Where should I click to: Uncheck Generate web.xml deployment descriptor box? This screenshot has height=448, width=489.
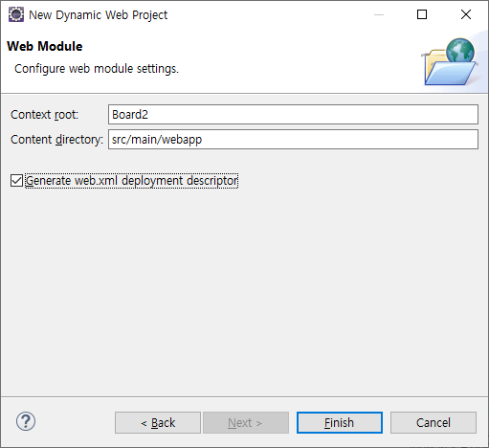coord(16,181)
